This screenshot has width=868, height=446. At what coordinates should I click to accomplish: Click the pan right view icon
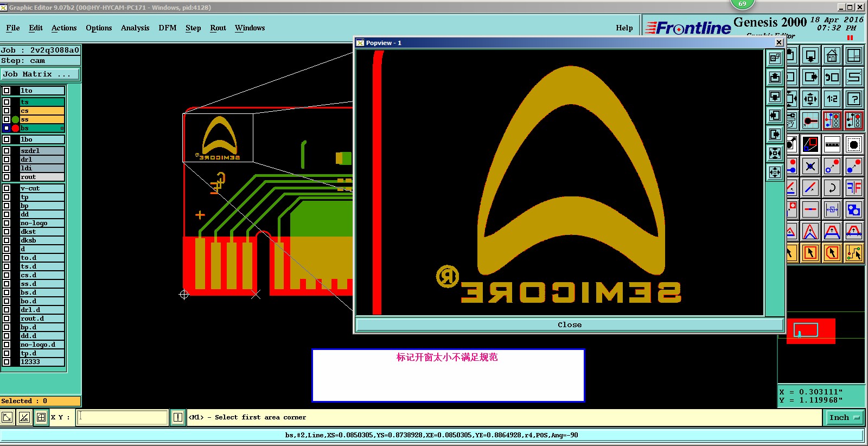point(810,77)
